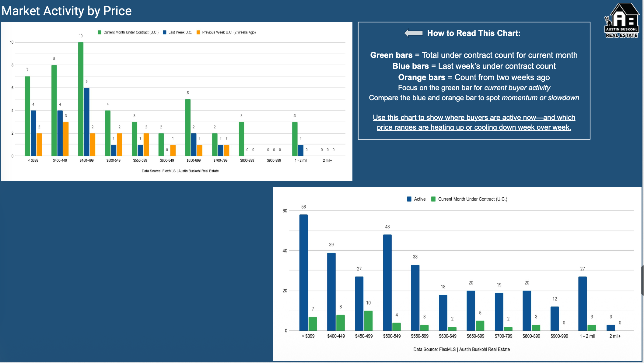The image size is (644, 363).
Task: Click green Under Contract legend swatch in bottom chart
Action: (x=433, y=199)
